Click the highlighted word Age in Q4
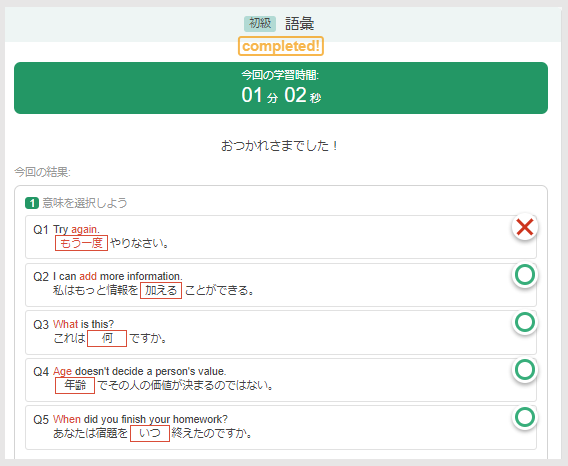This screenshot has height=466, width=568. point(62,372)
